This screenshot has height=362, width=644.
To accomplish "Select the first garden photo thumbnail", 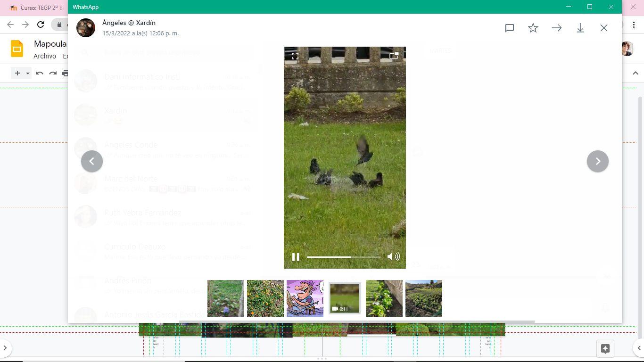I will (x=226, y=298).
